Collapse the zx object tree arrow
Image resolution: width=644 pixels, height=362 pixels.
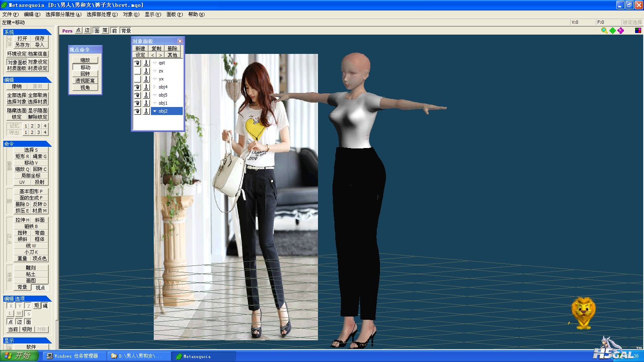click(155, 71)
